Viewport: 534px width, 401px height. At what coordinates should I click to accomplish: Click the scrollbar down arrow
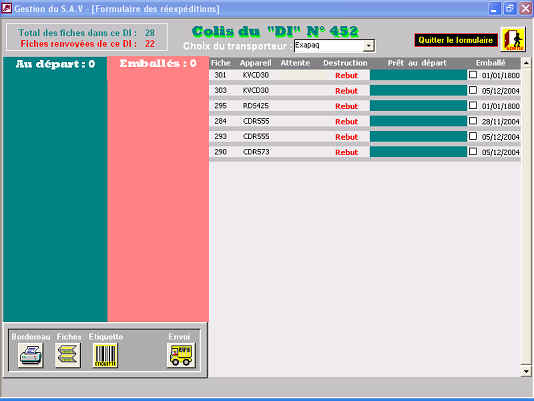526,371
